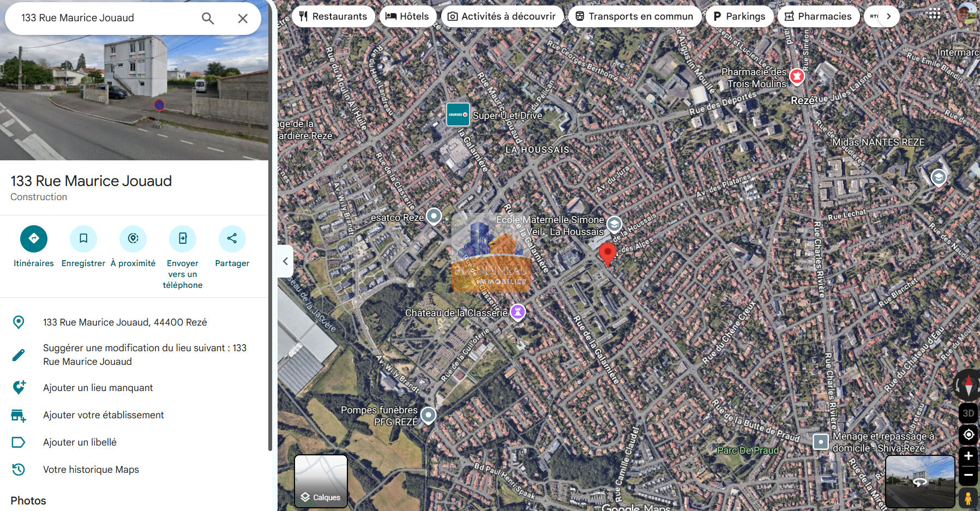This screenshot has width=980, height=511.
Task: Search nearby with À proximité icon
Action: pos(133,238)
